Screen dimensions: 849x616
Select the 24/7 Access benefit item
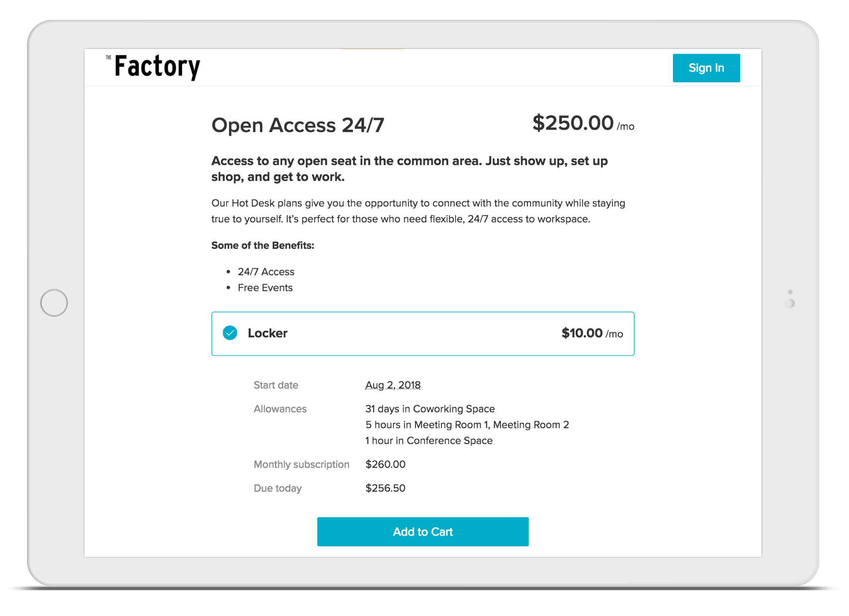coord(266,272)
